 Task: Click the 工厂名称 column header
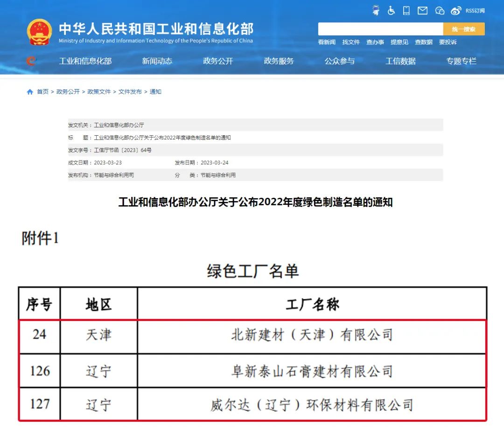pos(312,304)
